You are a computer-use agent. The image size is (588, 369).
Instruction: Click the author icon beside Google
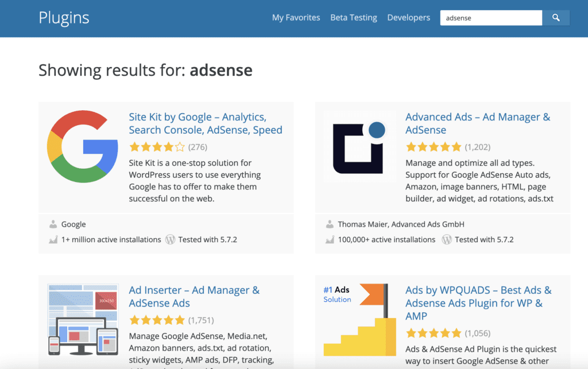coord(53,224)
